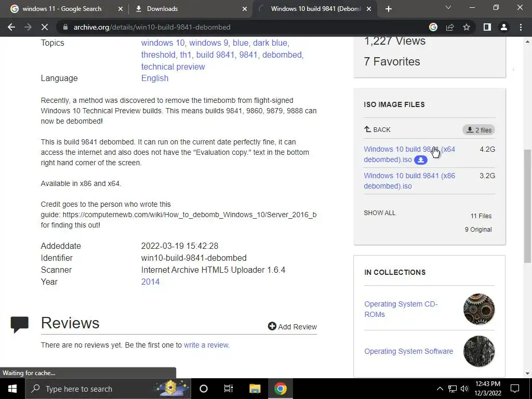The width and height of the screenshot is (532, 399).
Task: Click the 2014 year link
Action: point(150,282)
